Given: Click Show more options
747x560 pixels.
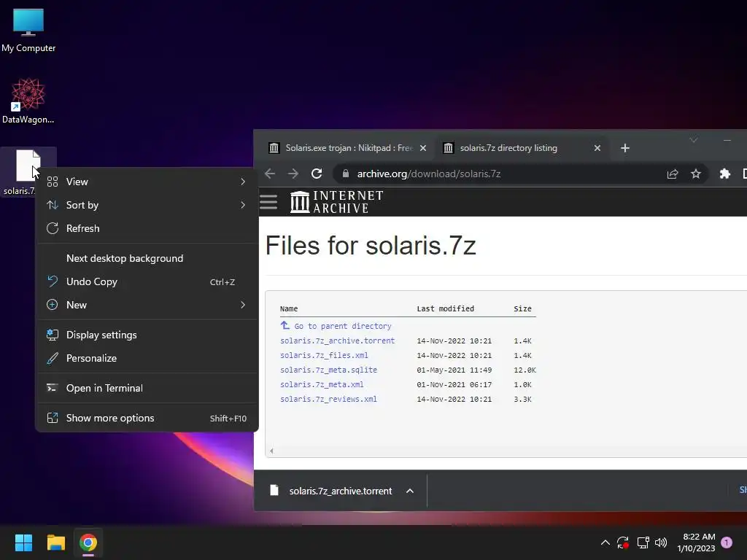Looking at the screenshot, I should tap(147, 418).
